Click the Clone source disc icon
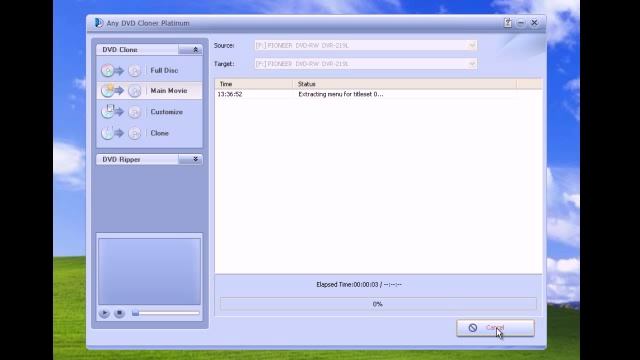The width and height of the screenshot is (640, 360). tap(107, 133)
